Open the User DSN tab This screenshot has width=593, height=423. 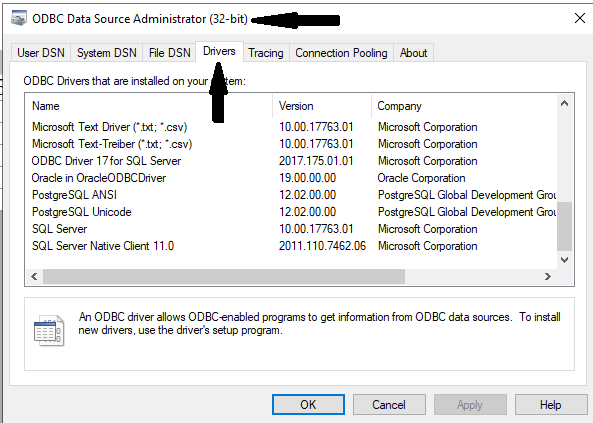[x=41, y=53]
